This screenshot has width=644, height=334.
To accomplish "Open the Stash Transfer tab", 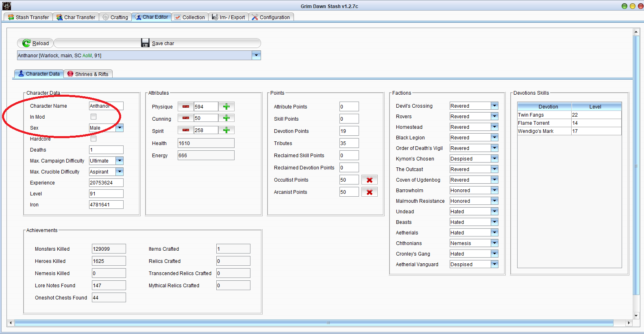I will [28, 17].
